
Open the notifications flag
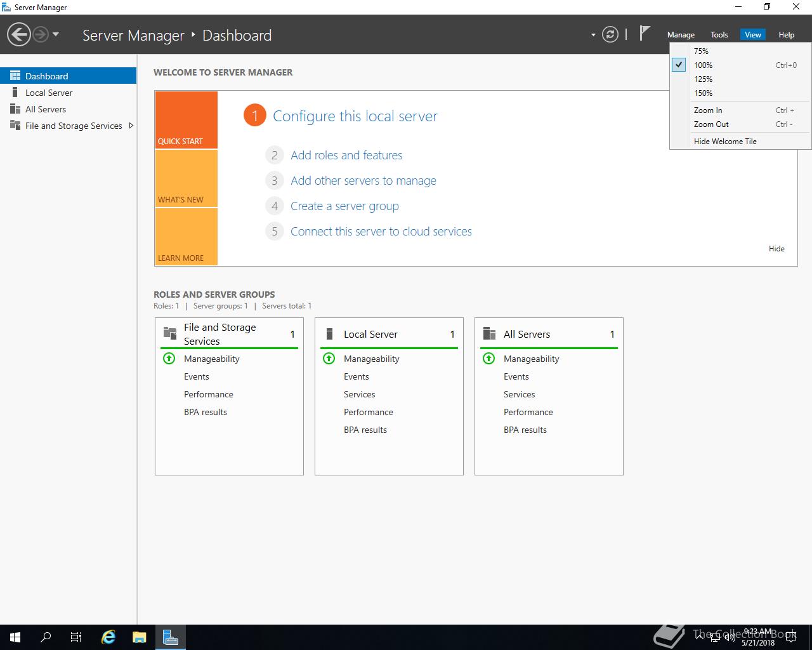click(x=645, y=33)
